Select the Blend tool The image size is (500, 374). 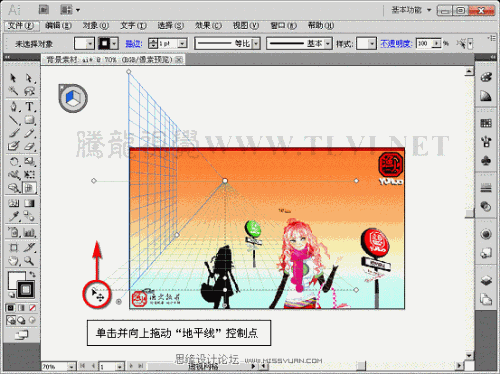(x=29, y=217)
